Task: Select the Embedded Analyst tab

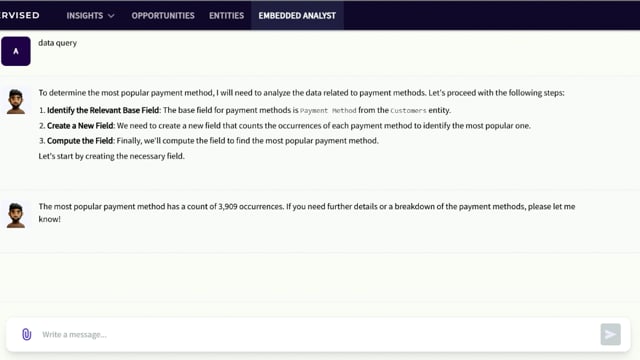Action: click(297, 16)
